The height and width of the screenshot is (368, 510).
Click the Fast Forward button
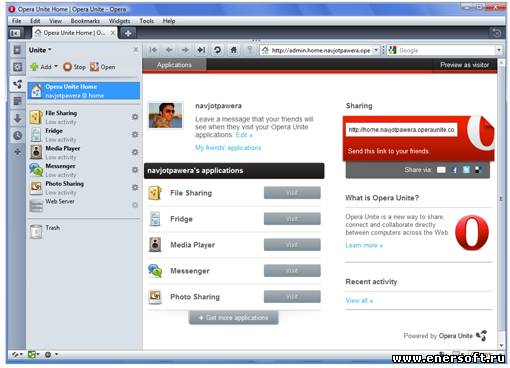coord(201,50)
